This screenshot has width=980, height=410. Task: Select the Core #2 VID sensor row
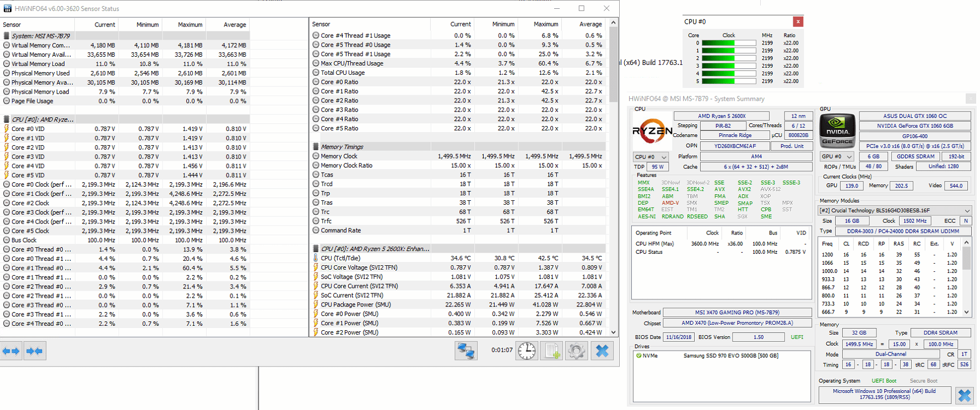125,147
